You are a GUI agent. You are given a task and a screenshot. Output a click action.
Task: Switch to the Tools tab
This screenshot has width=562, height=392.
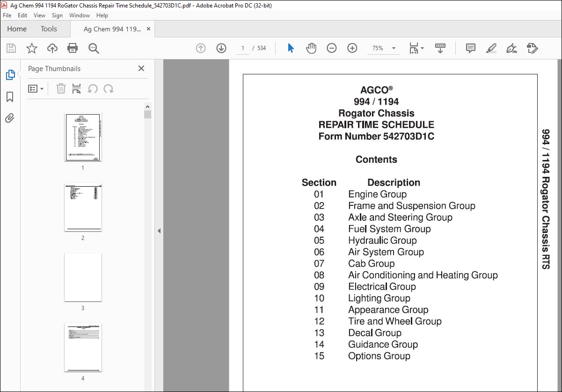coord(49,29)
